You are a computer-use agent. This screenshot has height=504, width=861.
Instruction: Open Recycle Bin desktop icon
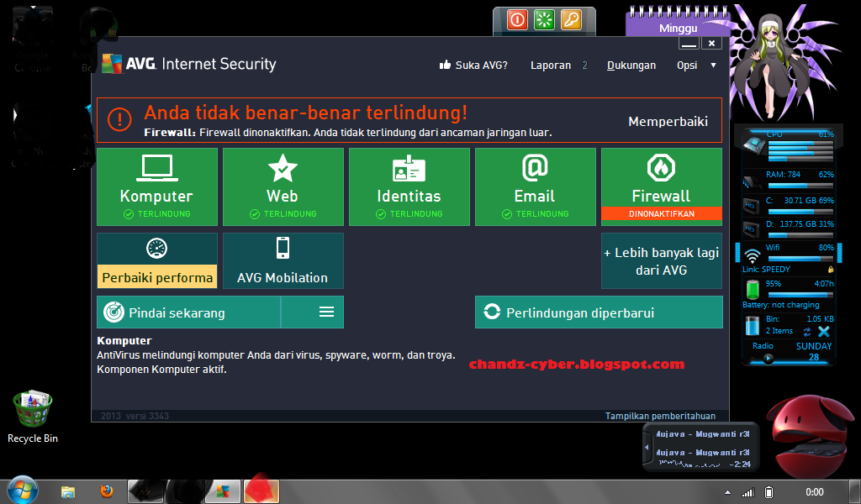coord(33,417)
